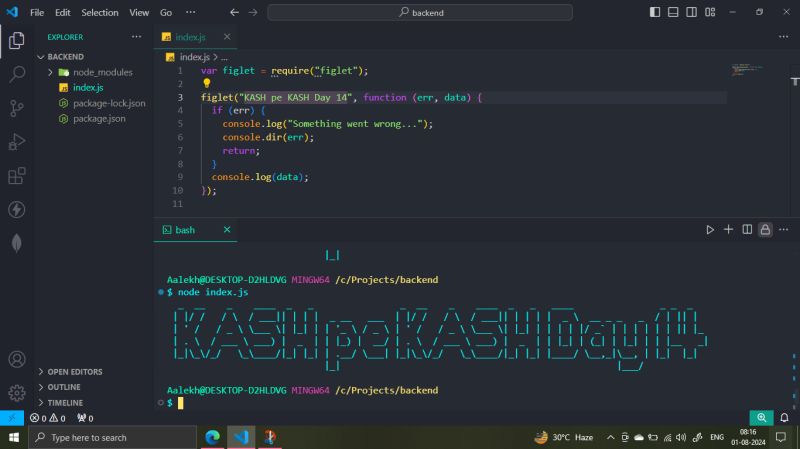800x449 pixels.
Task: Click the Windows Start button
Action: (14, 437)
